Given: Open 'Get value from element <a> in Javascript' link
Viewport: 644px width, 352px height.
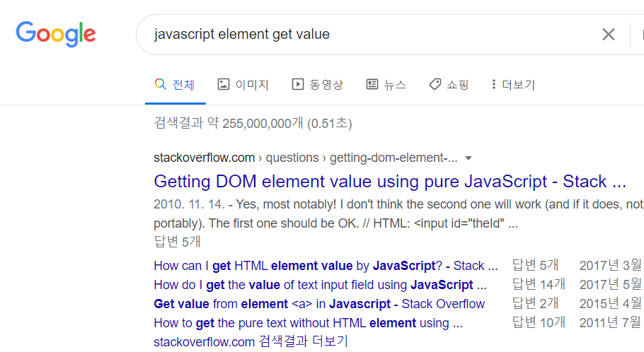Looking at the screenshot, I should [319, 304].
